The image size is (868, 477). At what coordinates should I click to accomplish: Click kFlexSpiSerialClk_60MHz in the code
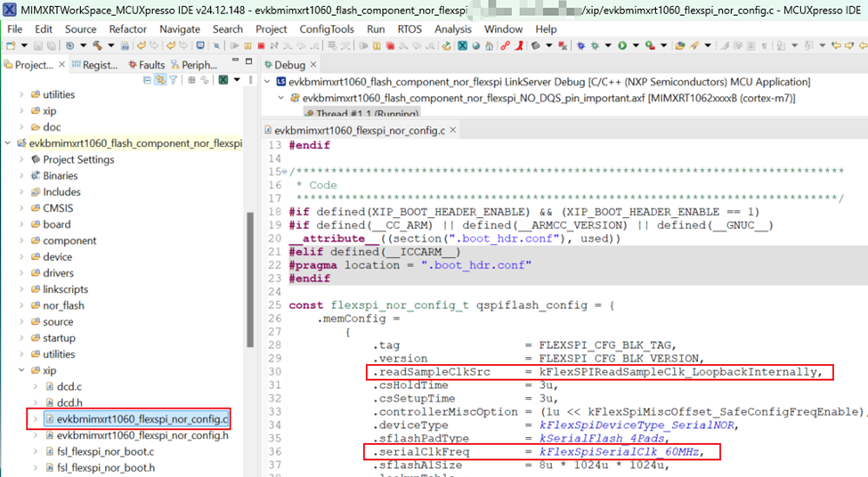pos(619,451)
